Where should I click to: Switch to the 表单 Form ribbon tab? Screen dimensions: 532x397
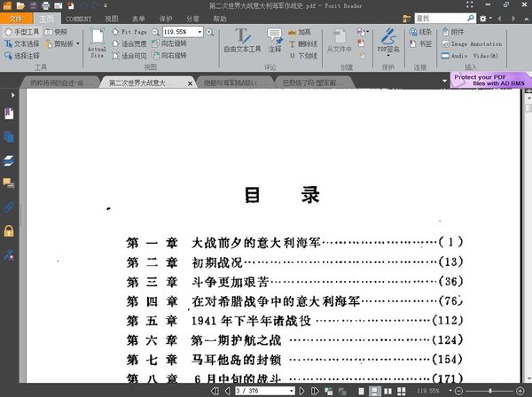pyautogui.click(x=138, y=19)
